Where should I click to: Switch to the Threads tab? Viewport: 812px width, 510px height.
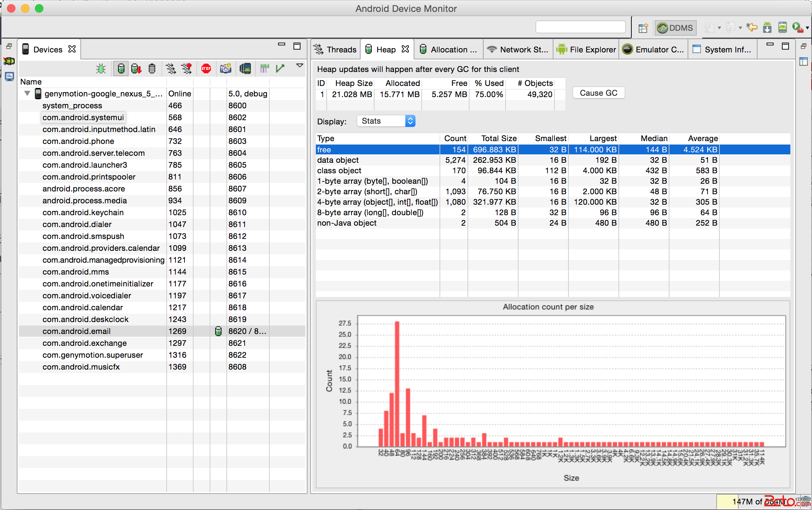pyautogui.click(x=335, y=50)
